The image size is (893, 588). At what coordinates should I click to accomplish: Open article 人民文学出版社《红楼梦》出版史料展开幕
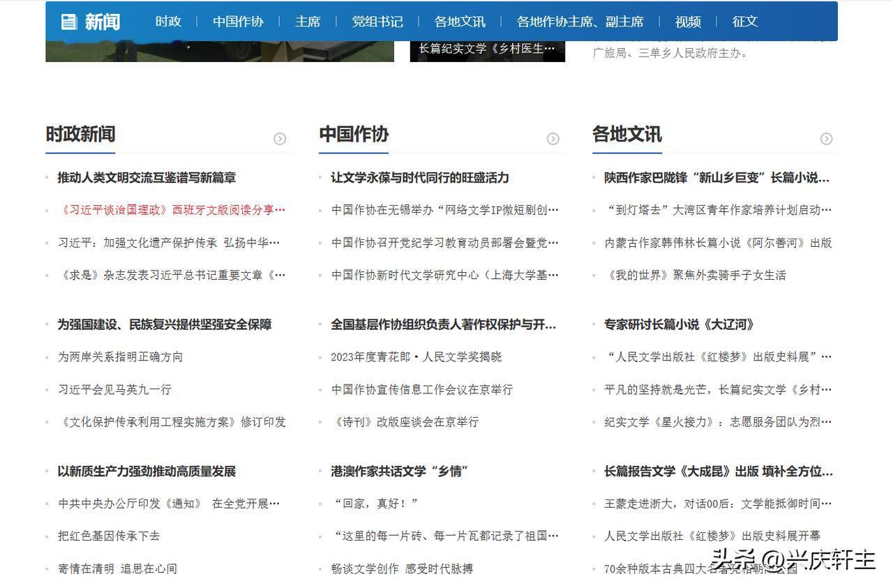(712, 536)
